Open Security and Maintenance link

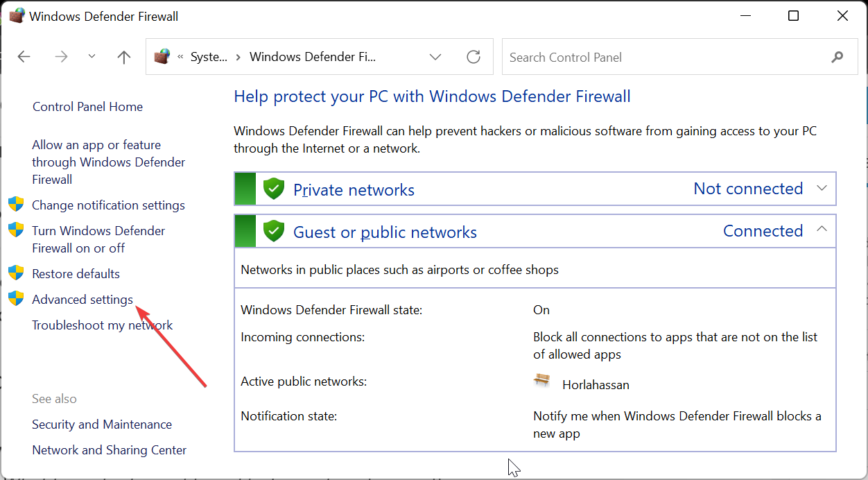[x=102, y=425]
